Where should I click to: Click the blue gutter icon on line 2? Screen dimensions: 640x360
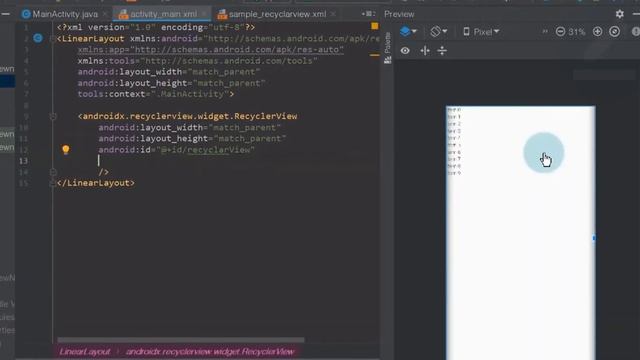click(38, 38)
